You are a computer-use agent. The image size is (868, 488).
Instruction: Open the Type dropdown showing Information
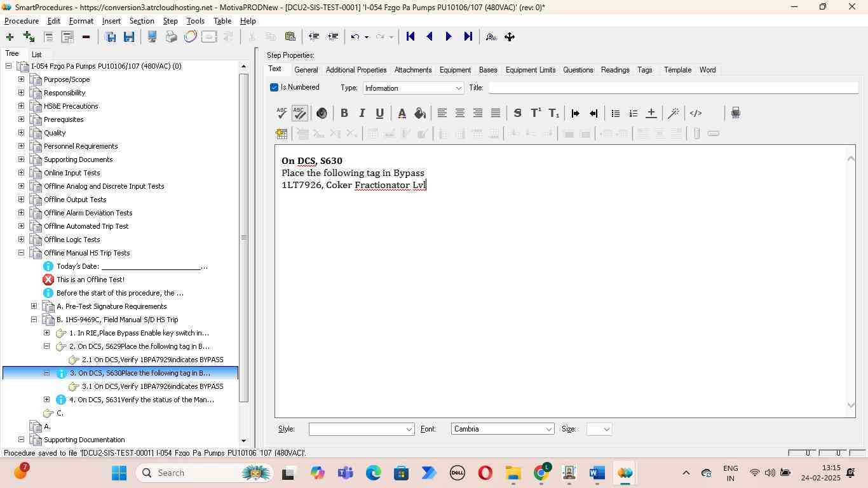pyautogui.click(x=413, y=88)
